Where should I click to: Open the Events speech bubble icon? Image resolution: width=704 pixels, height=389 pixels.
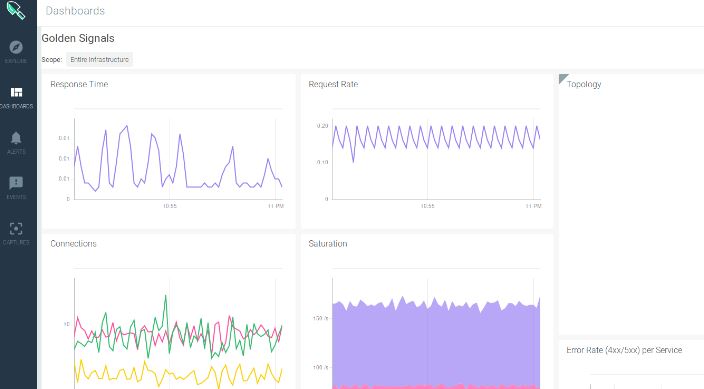pos(16,183)
